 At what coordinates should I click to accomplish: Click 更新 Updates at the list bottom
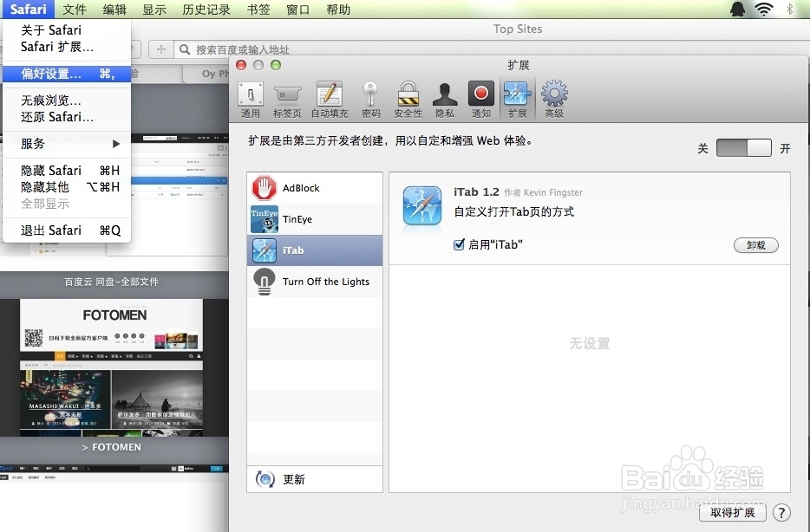(315, 479)
